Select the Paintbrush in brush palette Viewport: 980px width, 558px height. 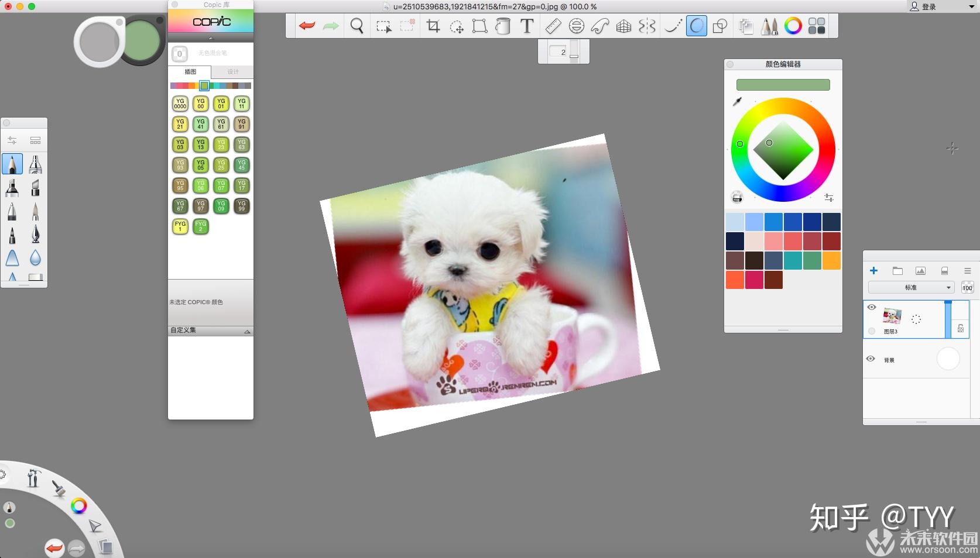click(x=36, y=211)
